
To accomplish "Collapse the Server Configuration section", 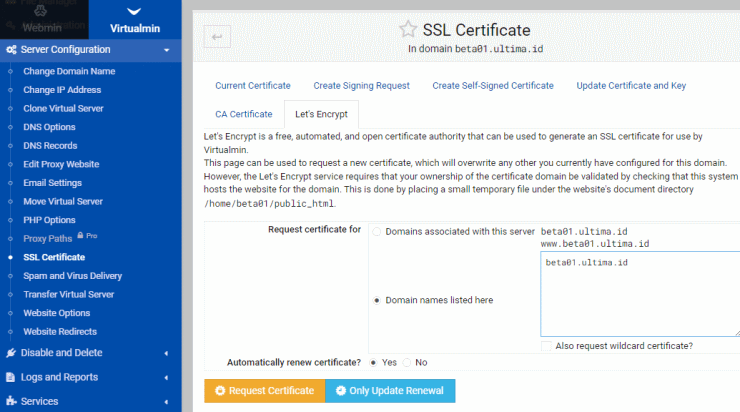I will [167, 50].
